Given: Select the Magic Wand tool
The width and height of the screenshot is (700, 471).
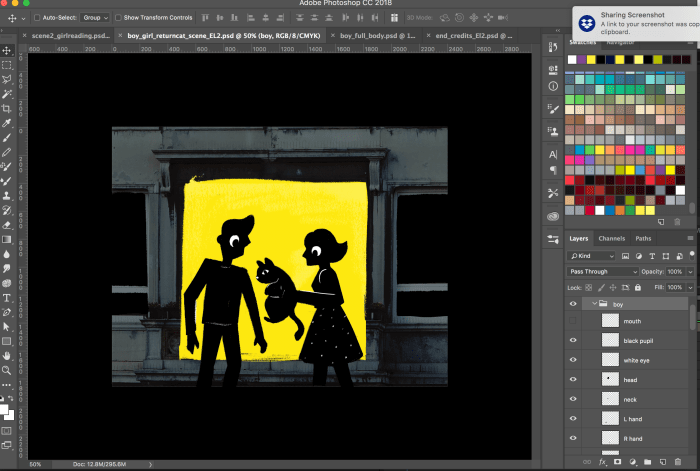Looking at the screenshot, I should point(7,94).
